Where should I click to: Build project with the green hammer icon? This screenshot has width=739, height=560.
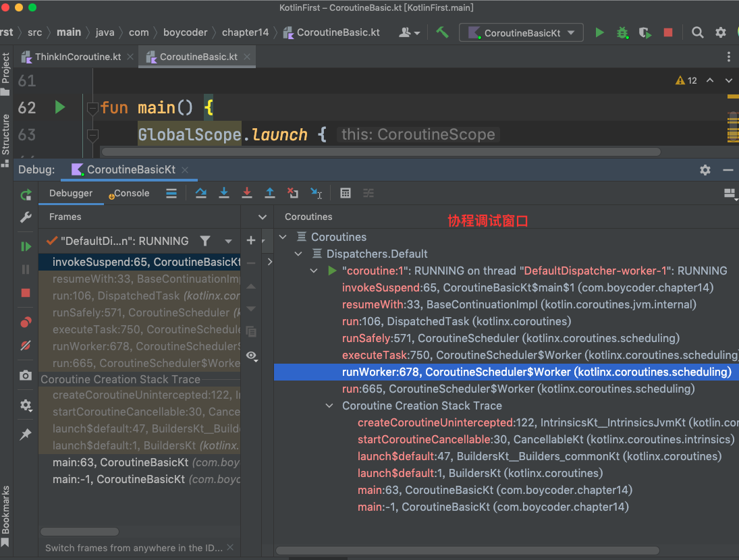tap(442, 32)
